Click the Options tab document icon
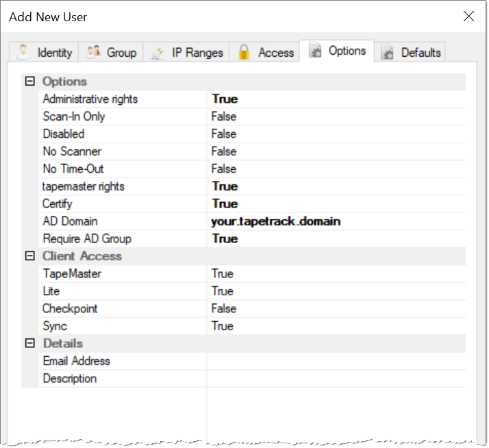This screenshot has width=489, height=448. pos(315,50)
